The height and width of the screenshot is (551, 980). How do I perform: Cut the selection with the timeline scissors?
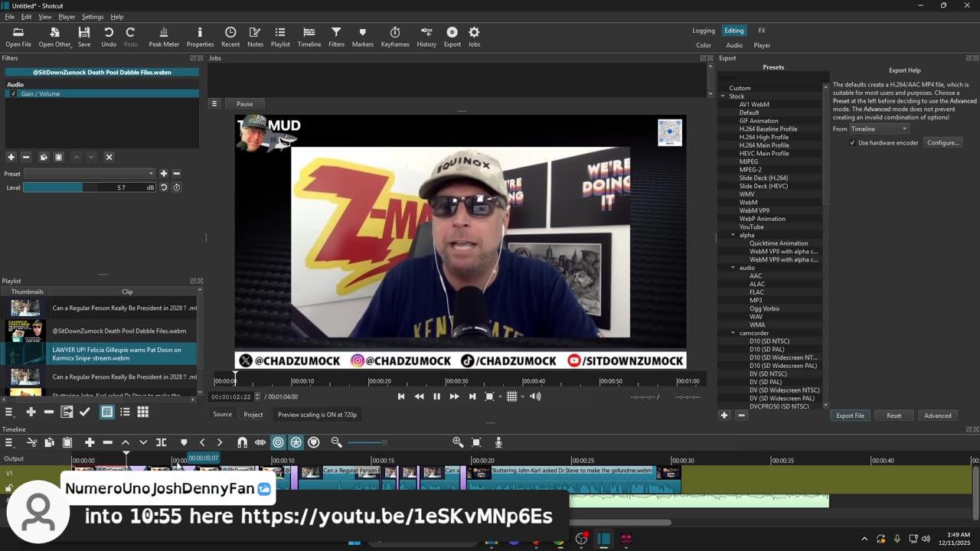[x=31, y=442]
